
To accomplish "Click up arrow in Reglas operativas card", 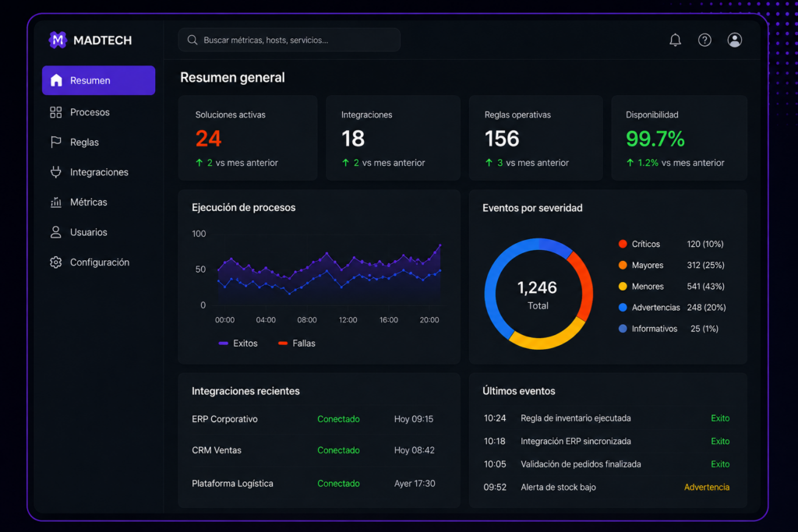I will (489, 163).
